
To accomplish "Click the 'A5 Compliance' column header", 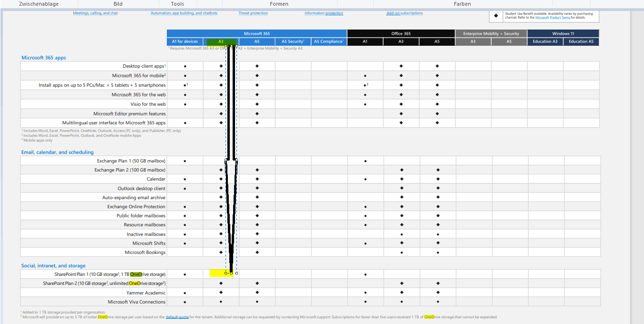I will (329, 41).
